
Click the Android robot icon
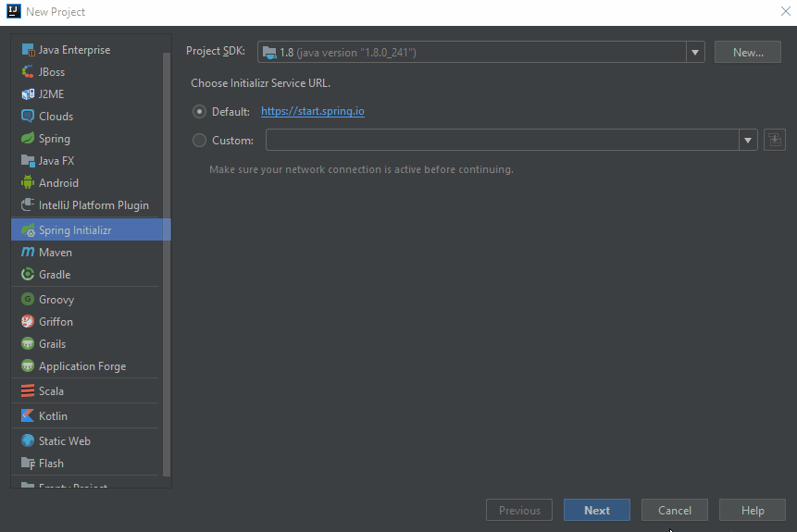click(28, 183)
